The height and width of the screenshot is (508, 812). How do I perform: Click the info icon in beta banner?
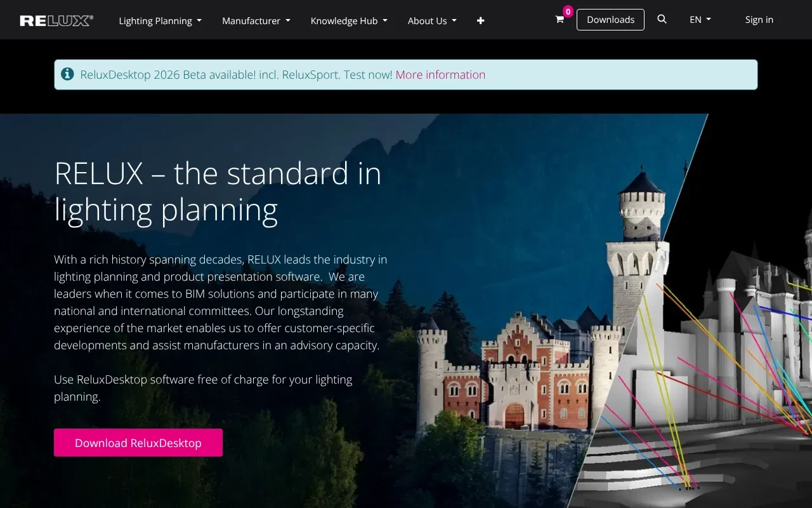point(67,74)
